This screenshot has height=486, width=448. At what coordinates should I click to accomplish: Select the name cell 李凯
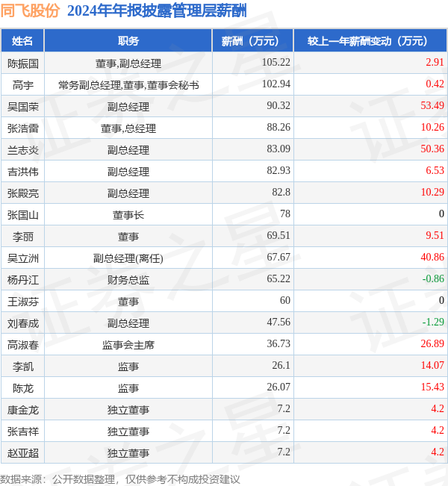23,367
